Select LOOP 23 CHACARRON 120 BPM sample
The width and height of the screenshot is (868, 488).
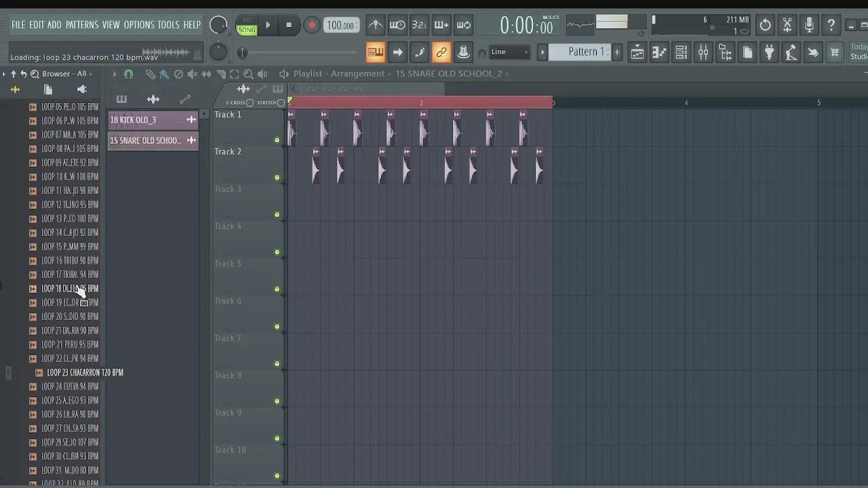(x=85, y=373)
